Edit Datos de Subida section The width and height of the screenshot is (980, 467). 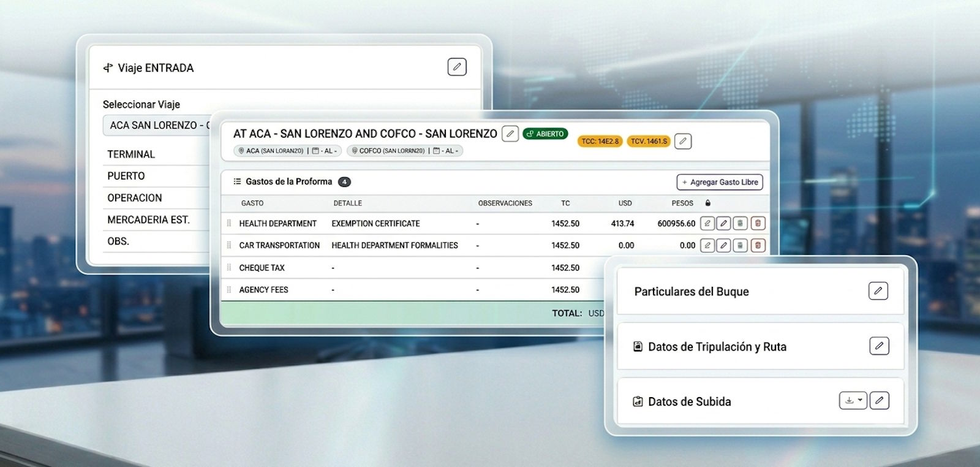point(880,400)
